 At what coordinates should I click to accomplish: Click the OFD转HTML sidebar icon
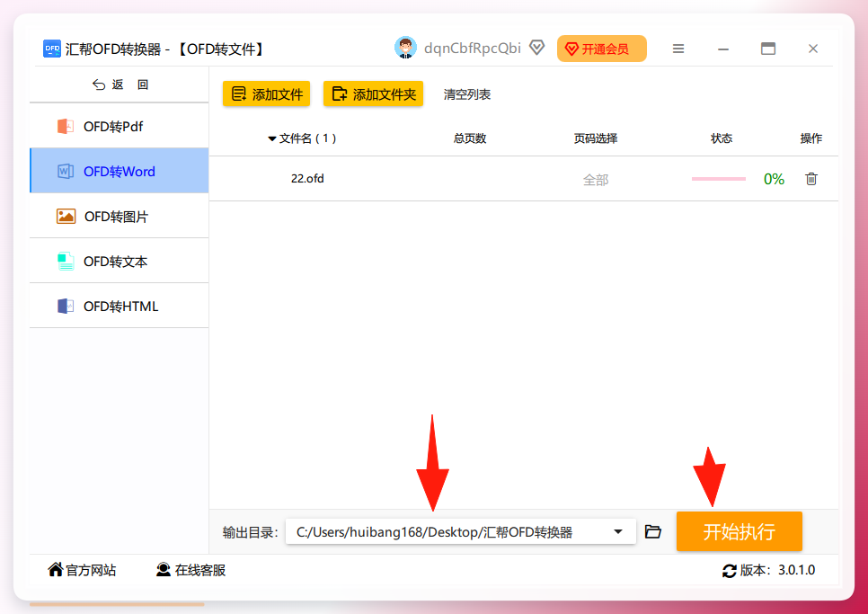pos(66,307)
